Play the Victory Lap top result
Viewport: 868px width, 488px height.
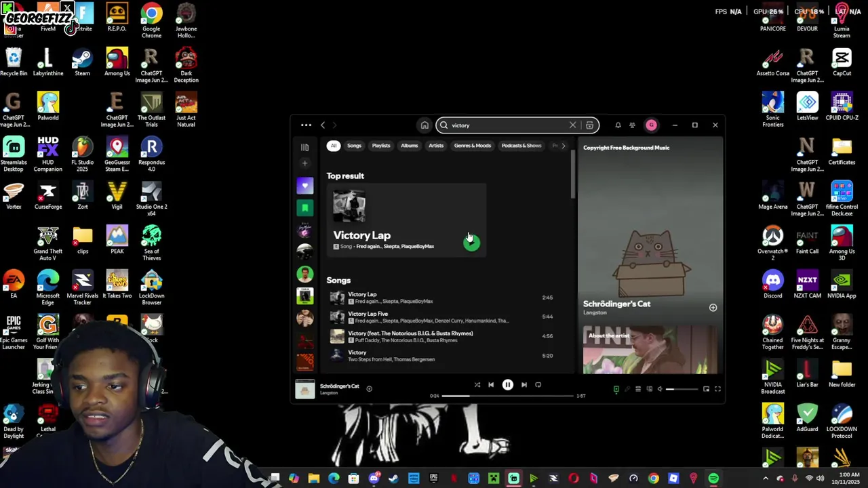(471, 243)
